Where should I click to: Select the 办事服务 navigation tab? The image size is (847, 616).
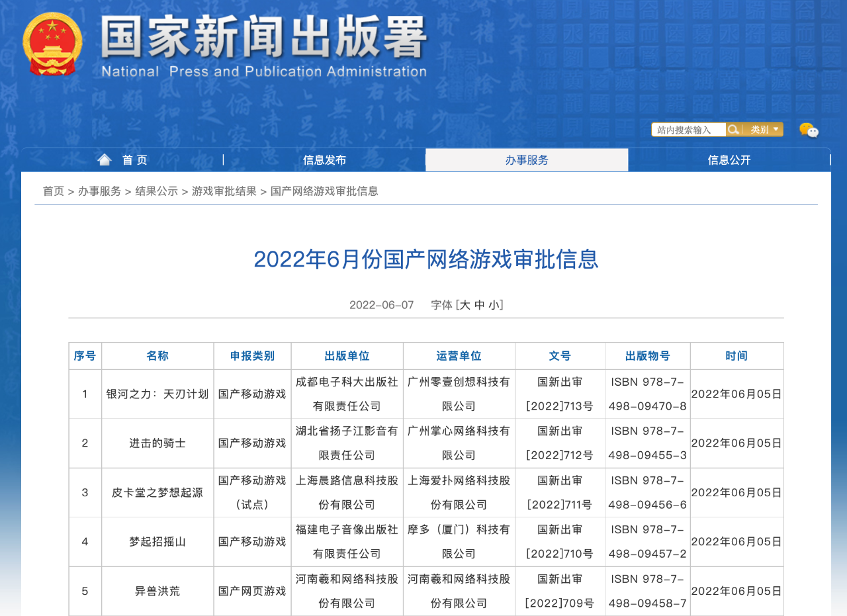(x=527, y=160)
